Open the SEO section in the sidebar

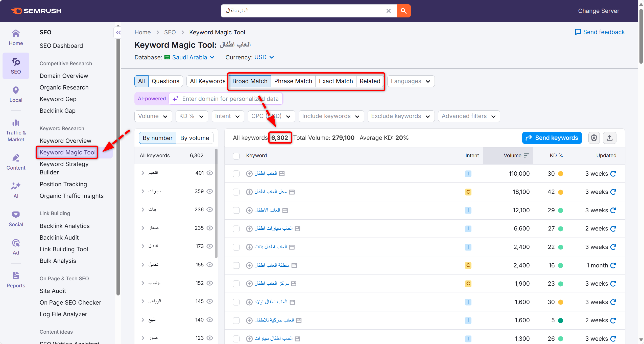(16, 65)
